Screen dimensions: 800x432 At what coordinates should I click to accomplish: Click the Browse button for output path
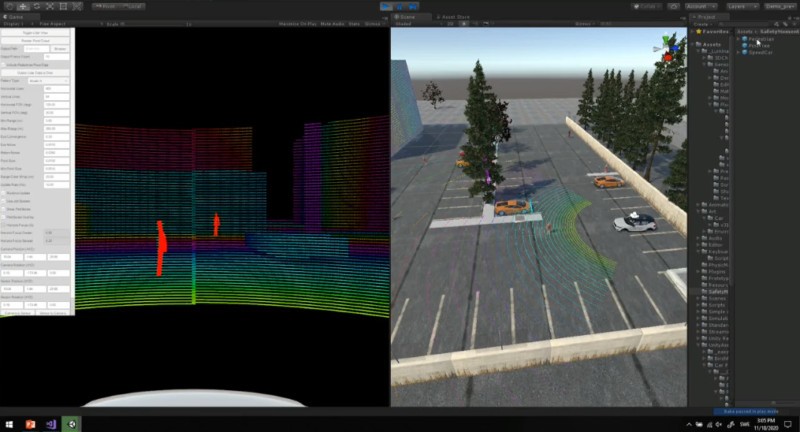pyautogui.click(x=61, y=48)
